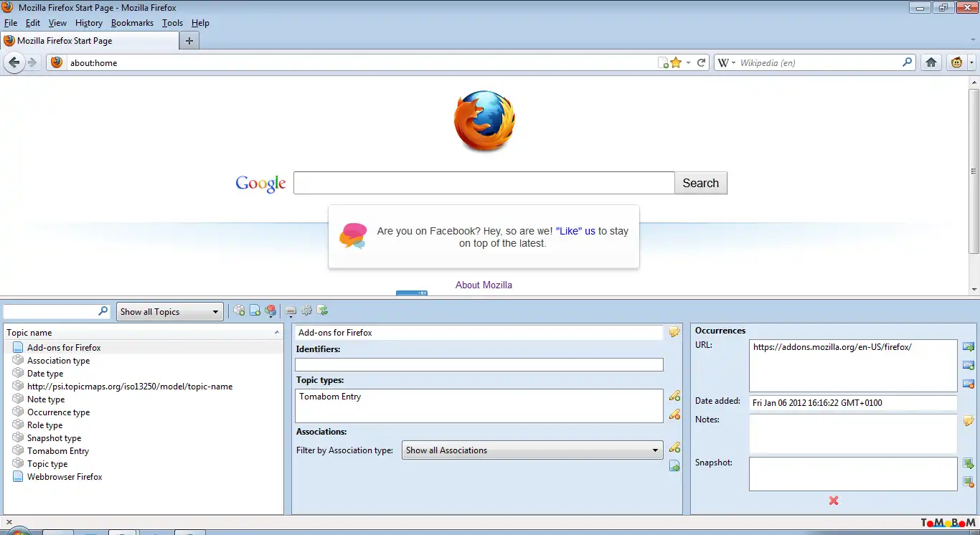This screenshot has height=535, width=980.
Task: Click the gray drive icon in Tomabom toolbar
Action: click(291, 311)
